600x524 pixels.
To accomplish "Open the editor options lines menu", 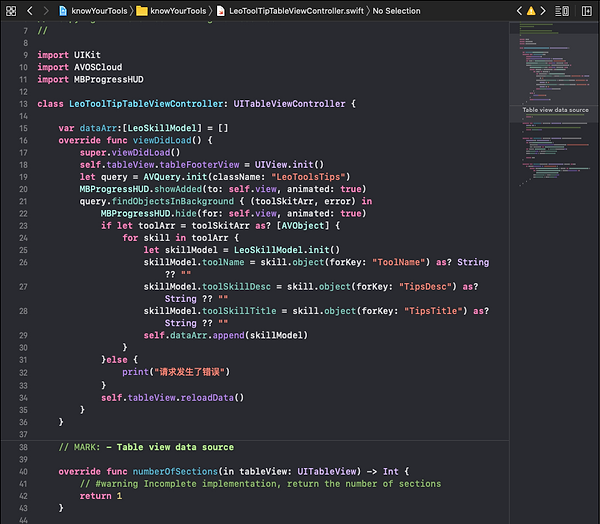I will [562, 11].
